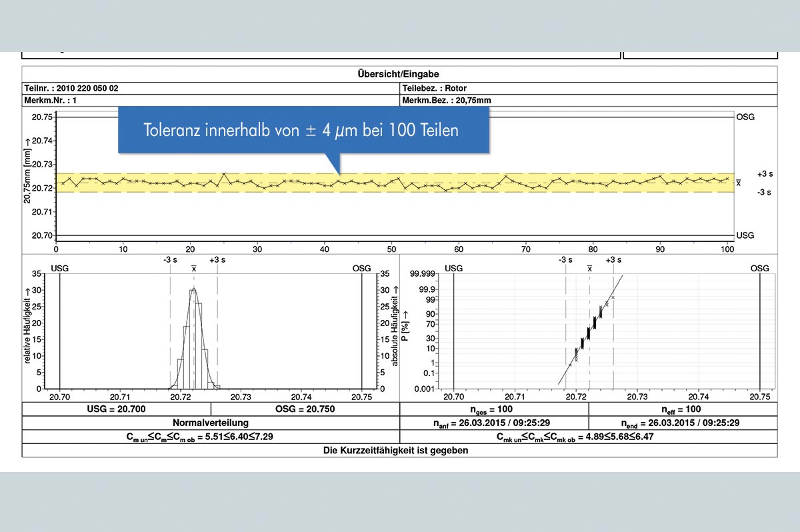Click the OSG label right of run chart
Image resolution: width=800 pixels, height=532 pixels.
[x=745, y=116]
